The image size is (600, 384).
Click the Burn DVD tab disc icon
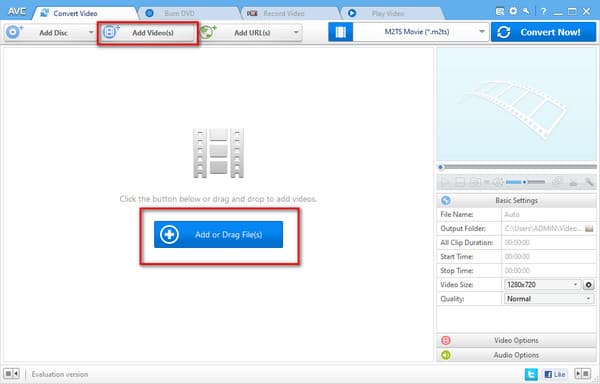coord(150,13)
